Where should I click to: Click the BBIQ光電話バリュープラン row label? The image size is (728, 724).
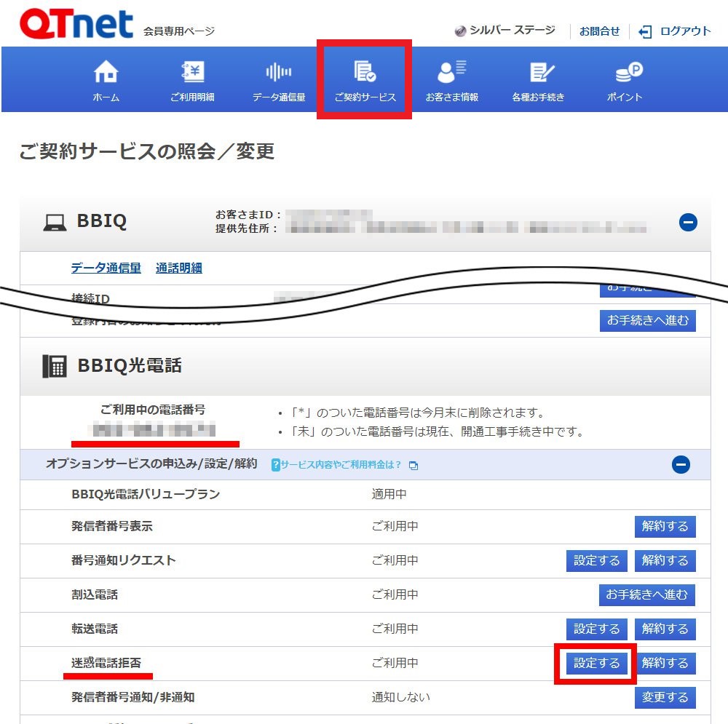click(x=146, y=494)
